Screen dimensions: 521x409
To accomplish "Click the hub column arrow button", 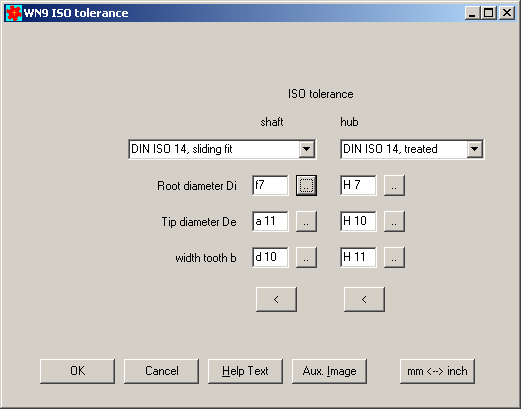I will click(x=364, y=299).
